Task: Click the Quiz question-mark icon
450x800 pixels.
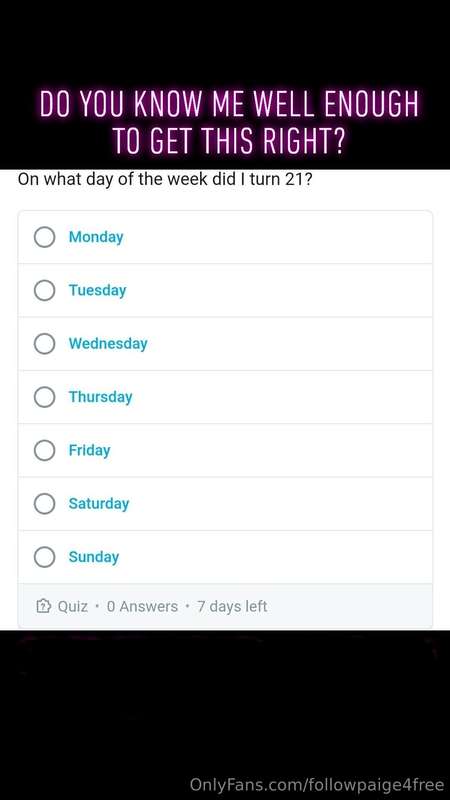Action: (x=44, y=606)
